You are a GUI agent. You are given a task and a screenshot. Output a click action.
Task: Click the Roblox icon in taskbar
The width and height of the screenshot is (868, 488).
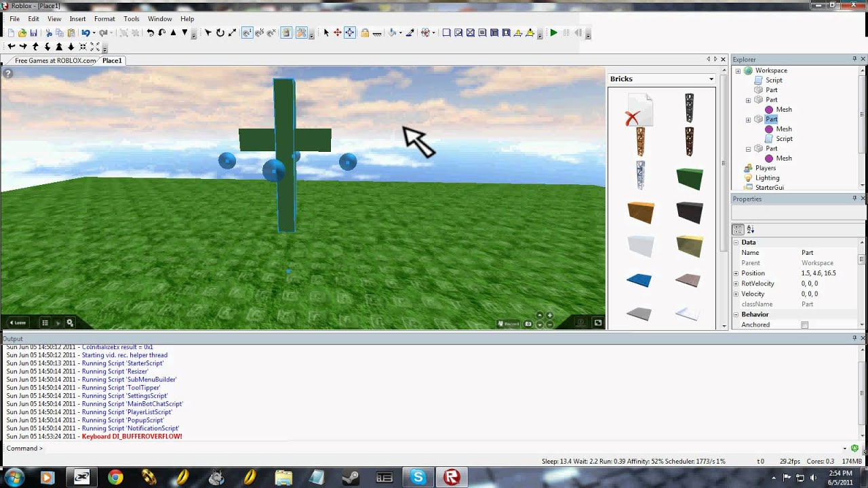click(452, 478)
